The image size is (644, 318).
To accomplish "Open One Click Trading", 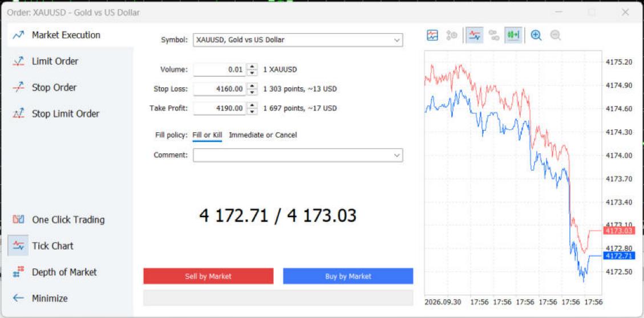I will coord(58,219).
